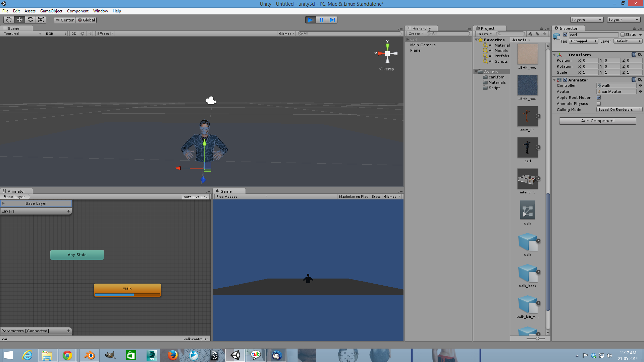
Task: Toggle scene audio speaker icon
Action: point(91,34)
